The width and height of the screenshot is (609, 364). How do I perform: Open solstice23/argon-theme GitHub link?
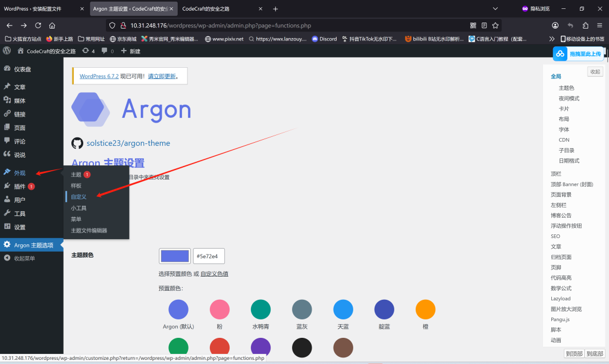[x=128, y=143]
